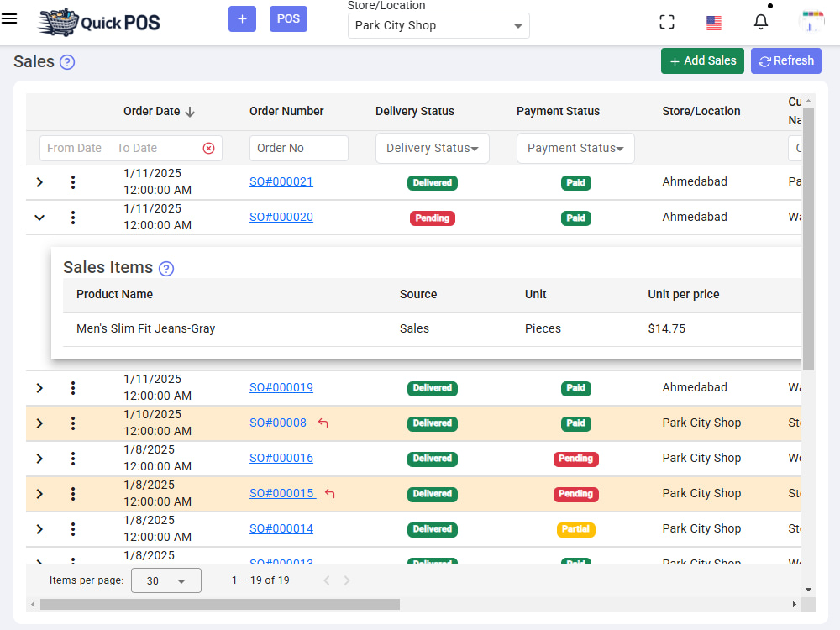Image resolution: width=840 pixels, height=630 pixels.
Task: Open three-dot menu for SO#000014
Action: tap(73, 529)
